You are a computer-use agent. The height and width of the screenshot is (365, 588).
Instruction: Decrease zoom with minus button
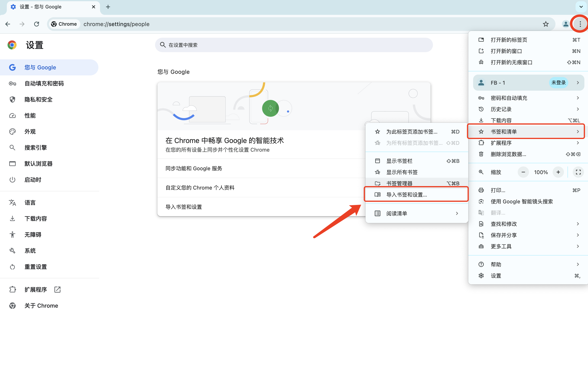click(x=523, y=172)
